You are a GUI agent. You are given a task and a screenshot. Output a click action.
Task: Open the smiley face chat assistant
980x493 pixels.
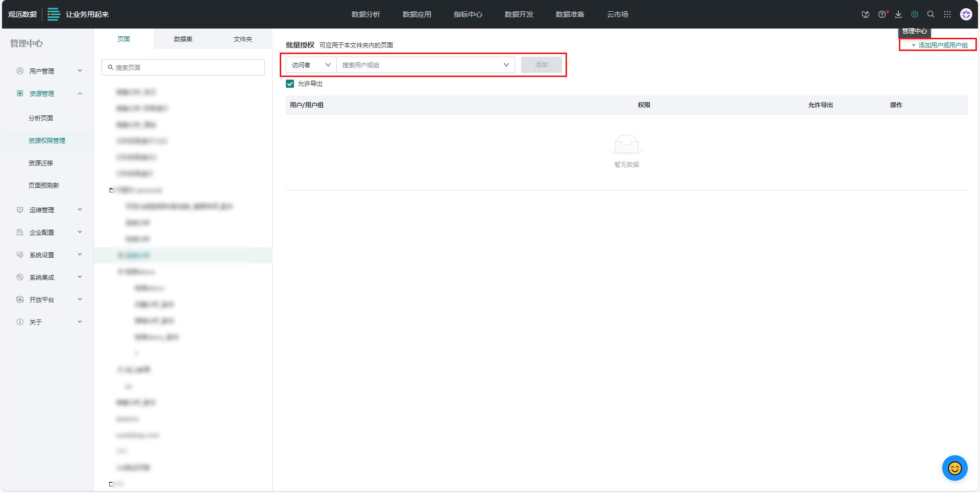(954, 468)
